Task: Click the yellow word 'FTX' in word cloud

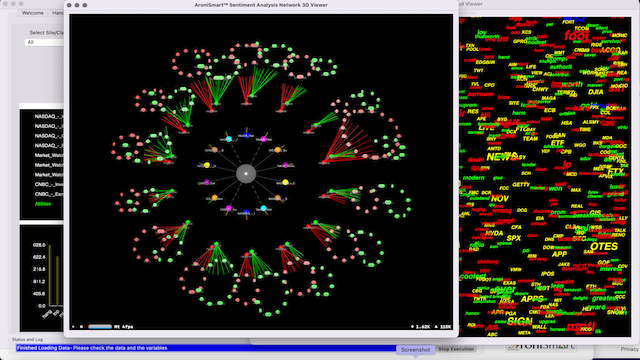Action: tap(615, 172)
